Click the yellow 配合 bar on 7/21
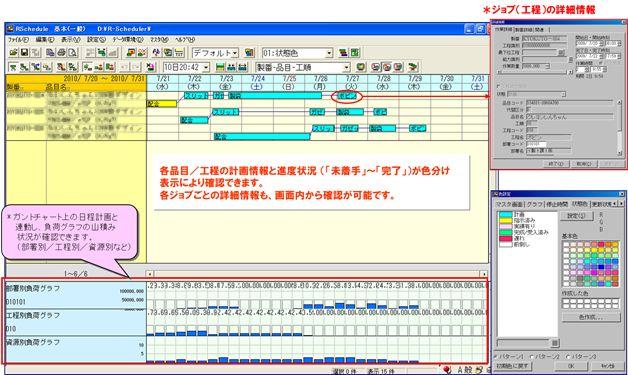The width and height of the screenshot is (628, 375). (162, 104)
